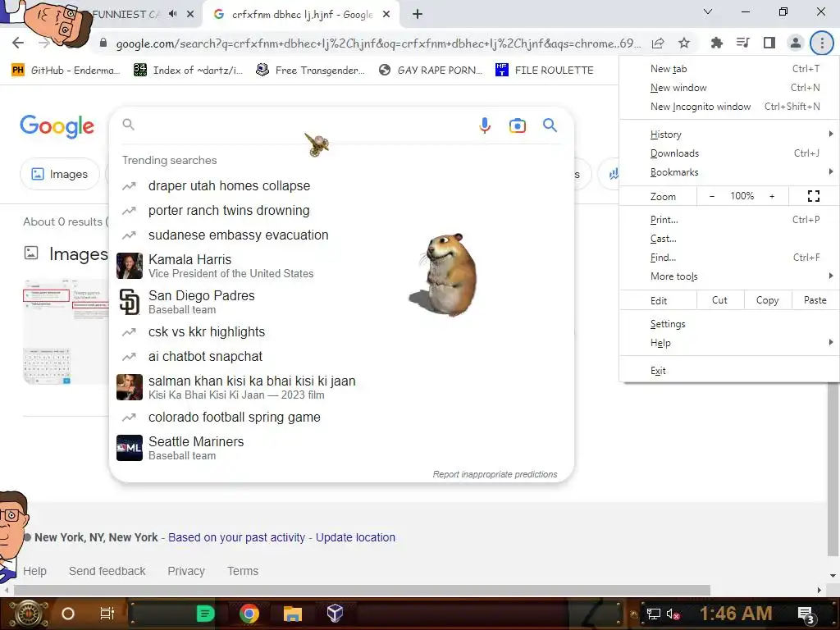This screenshot has width=840, height=630.
Task: Choose Print... in the menu
Action: pyautogui.click(x=729, y=220)
